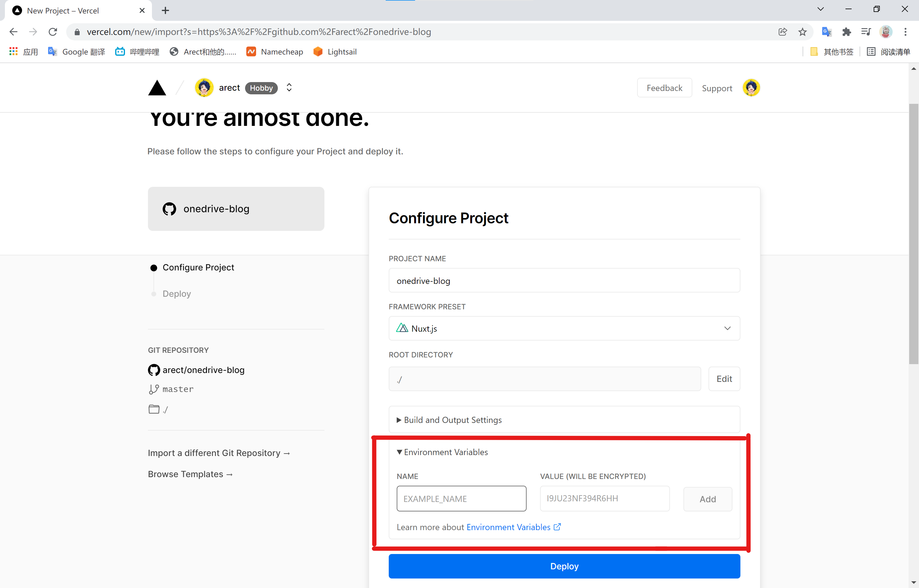919x588 pixels.
Task: Open the Framework Preset Nuxt.js dropdown
Action: tap(564, 328)
